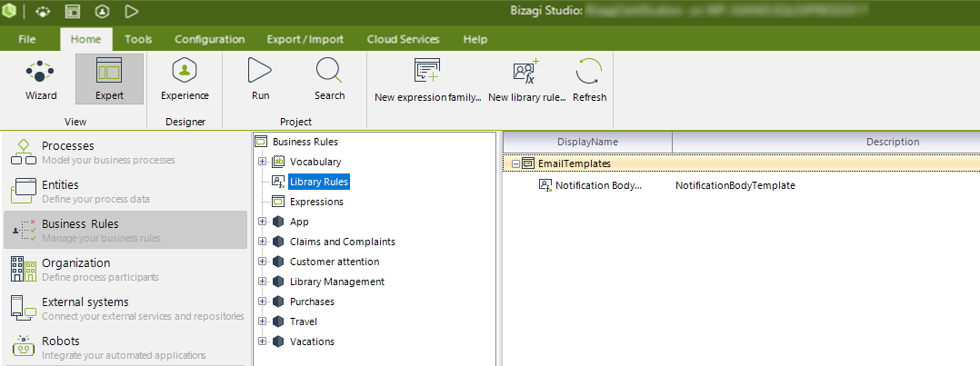The width and height of the screenshot is (980, 366).
Task: Open Entities module in sidebar
Action: (125, 191)
